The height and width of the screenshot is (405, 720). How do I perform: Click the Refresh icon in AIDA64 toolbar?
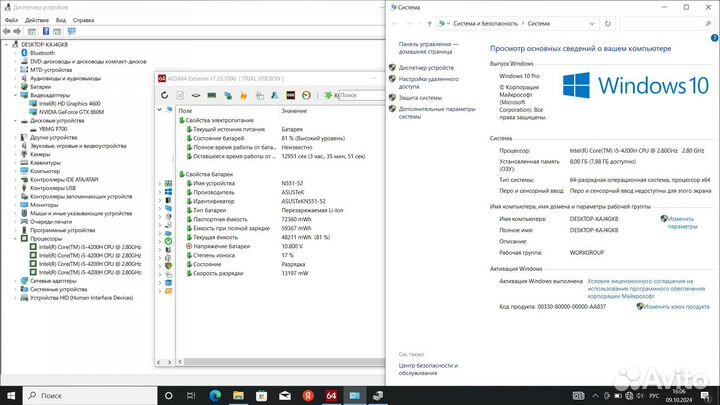(165, 95)
